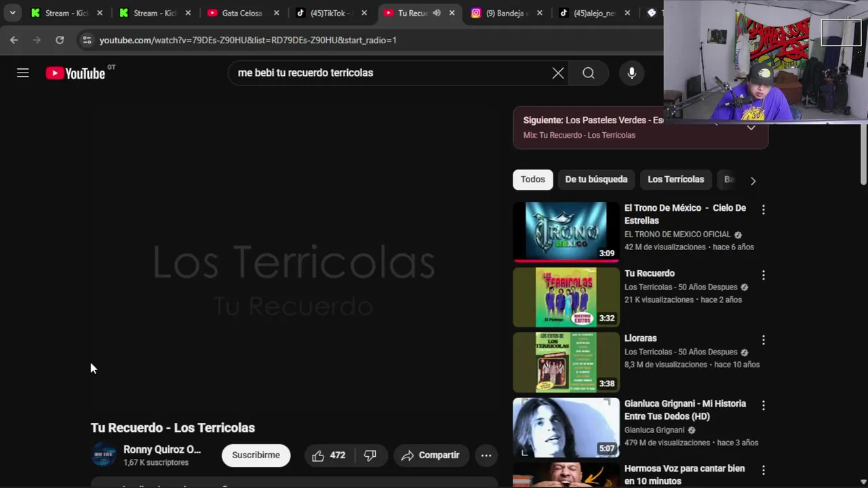Open options for Gianluca Grignani video

(x=764, y=405)
